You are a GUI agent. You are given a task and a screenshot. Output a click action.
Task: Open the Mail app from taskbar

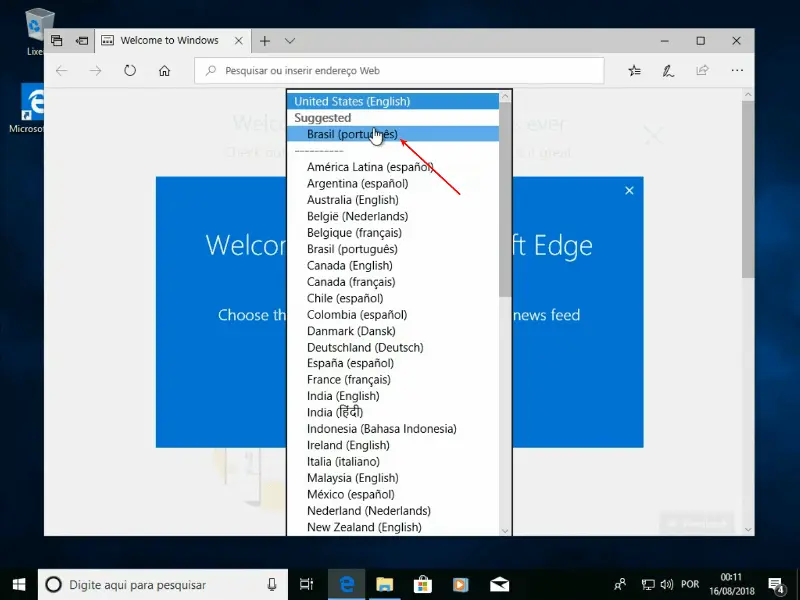point(499,585)
